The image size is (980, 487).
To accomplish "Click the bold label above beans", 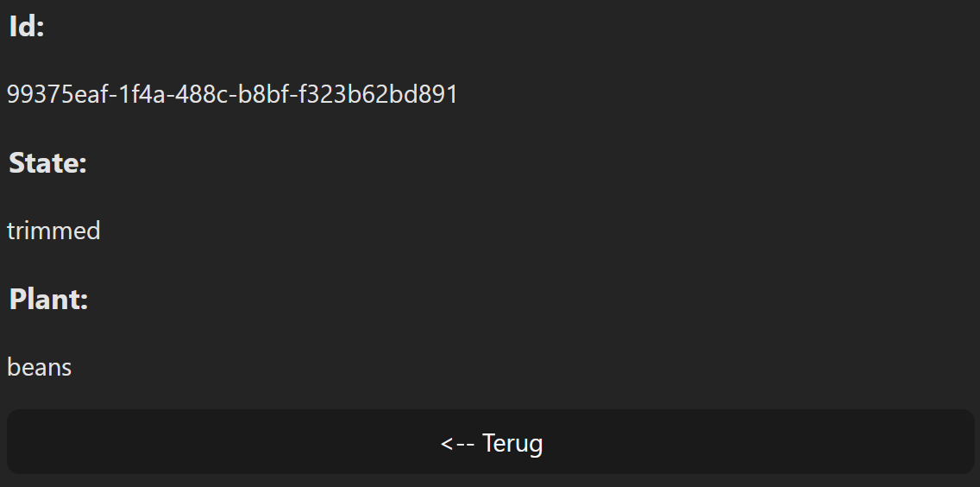I will point(49,300).
